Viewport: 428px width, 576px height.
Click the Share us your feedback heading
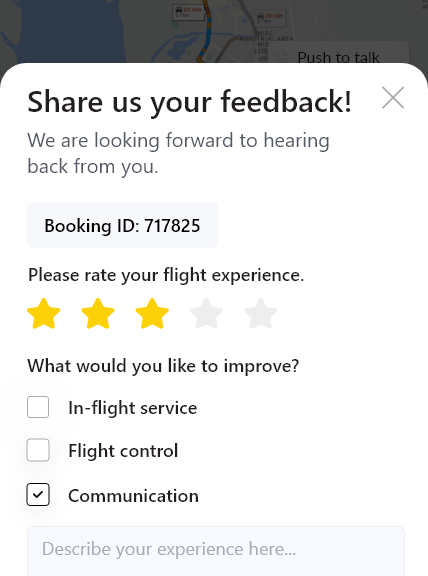pos(190,102)
